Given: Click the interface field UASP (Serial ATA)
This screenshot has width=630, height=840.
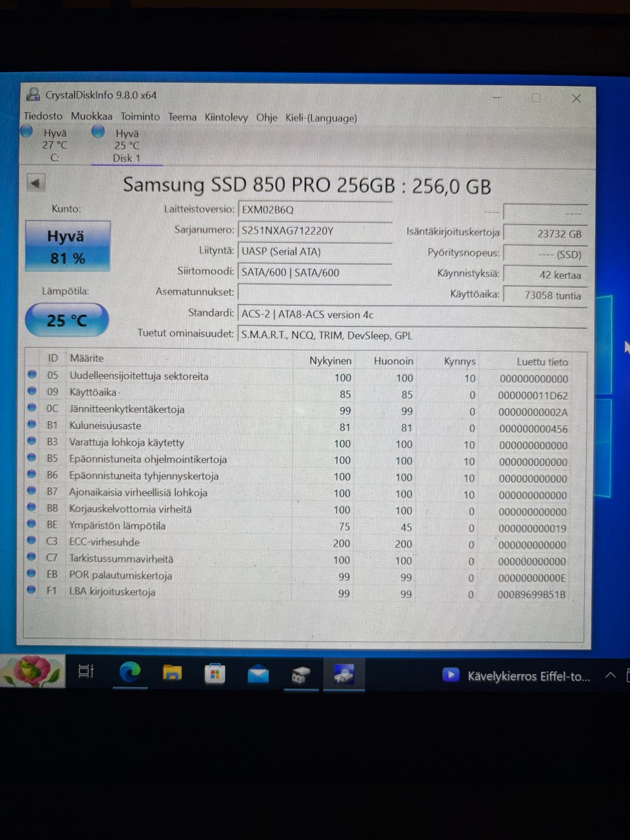Looking at the screenshot, I should coord(315,251).
